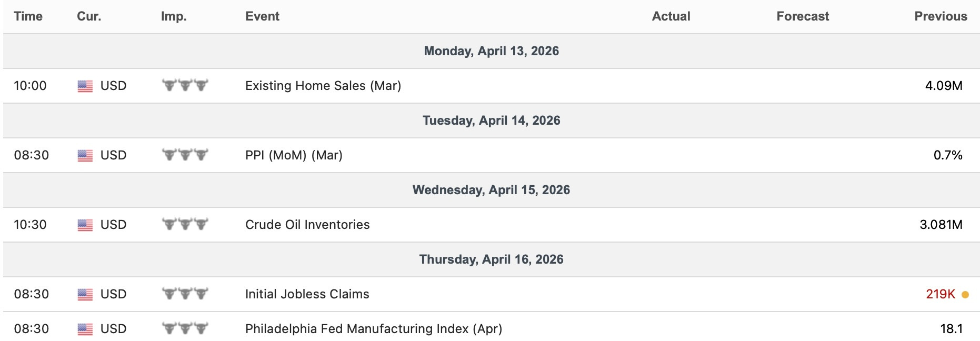Screen dimensions: 980x341
Task: Click the bull importance icons for Crude Oil Inventories
Action: [185, 224]
